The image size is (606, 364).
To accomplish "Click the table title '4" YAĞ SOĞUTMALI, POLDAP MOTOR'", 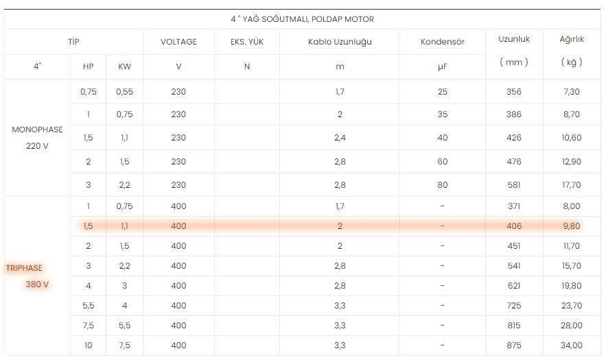I will pyautogui.click(x=302, y=19).
